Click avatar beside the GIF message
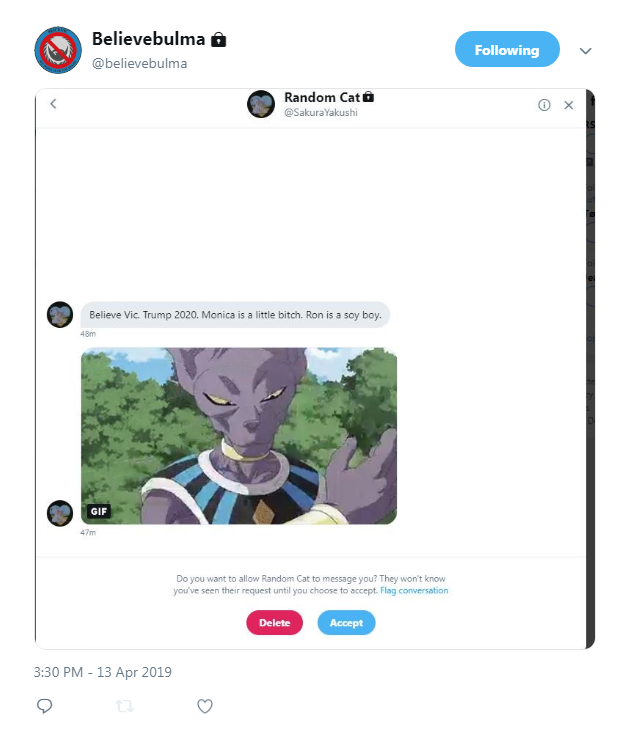The height and width of the screenshot is (742, 626). pyautogui.click(x=60, y=513)
